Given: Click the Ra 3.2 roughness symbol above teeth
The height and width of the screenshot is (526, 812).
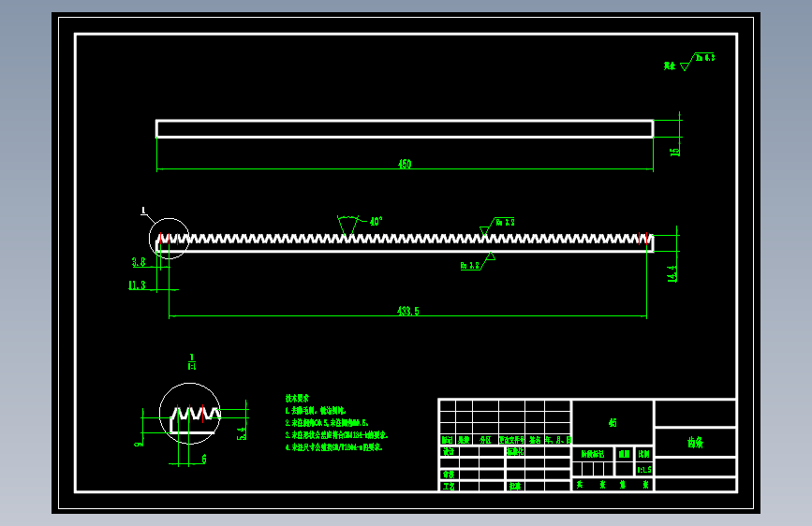Looking at the screenshot, I should [x=497, y=226].
